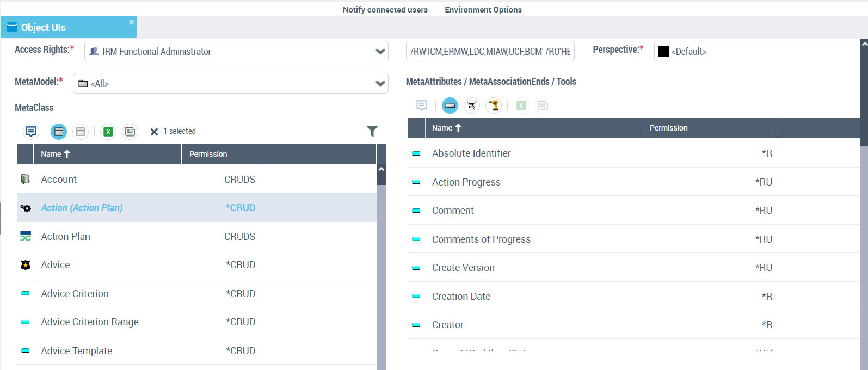868x370 pixels.
Task: Open the Perspective dropdown showing <Default>
Action: click(756, 52)
